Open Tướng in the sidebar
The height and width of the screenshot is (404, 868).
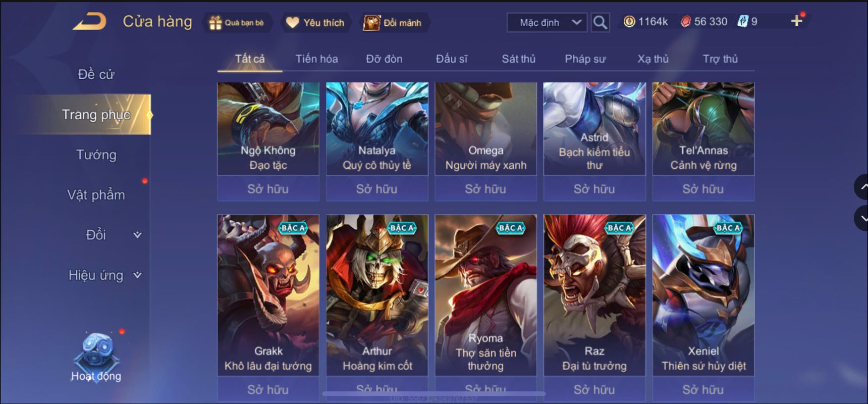tap(96, 155)
